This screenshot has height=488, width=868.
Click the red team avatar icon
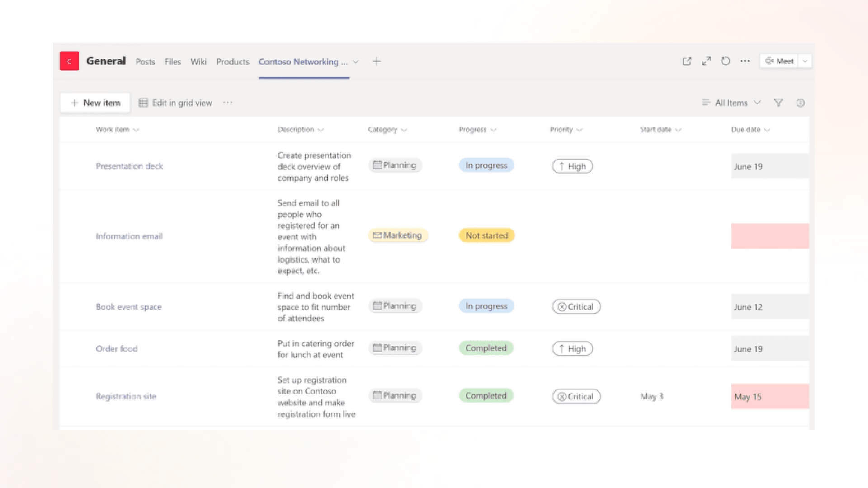coord(69,61)
